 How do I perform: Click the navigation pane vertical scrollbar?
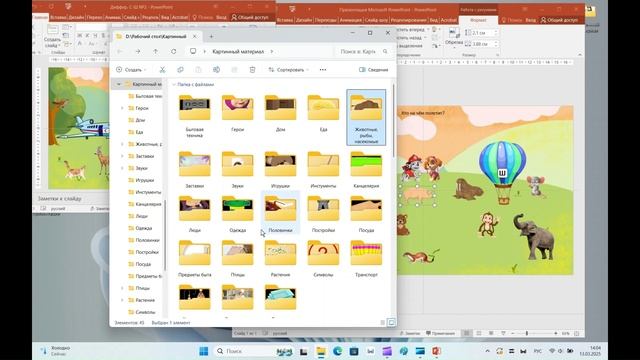point(165,235)
